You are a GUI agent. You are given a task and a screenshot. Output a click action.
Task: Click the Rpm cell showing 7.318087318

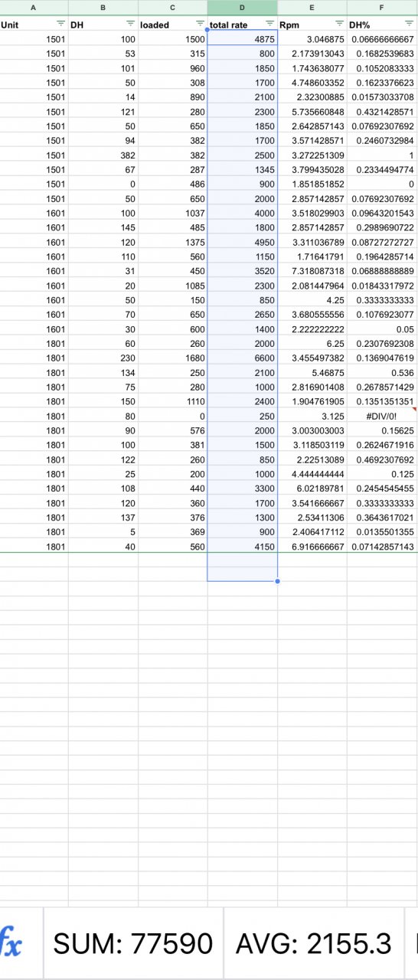coord(312,271)
